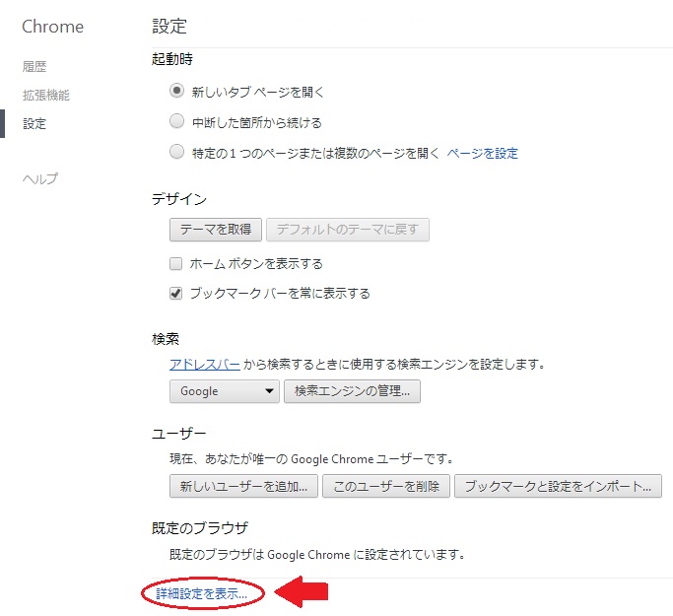Viewport: 673px width, 616px height.
Task: Click text 現在、あなたが唯一の Google Chrome ユーザーです。
Action: point(312,459)
